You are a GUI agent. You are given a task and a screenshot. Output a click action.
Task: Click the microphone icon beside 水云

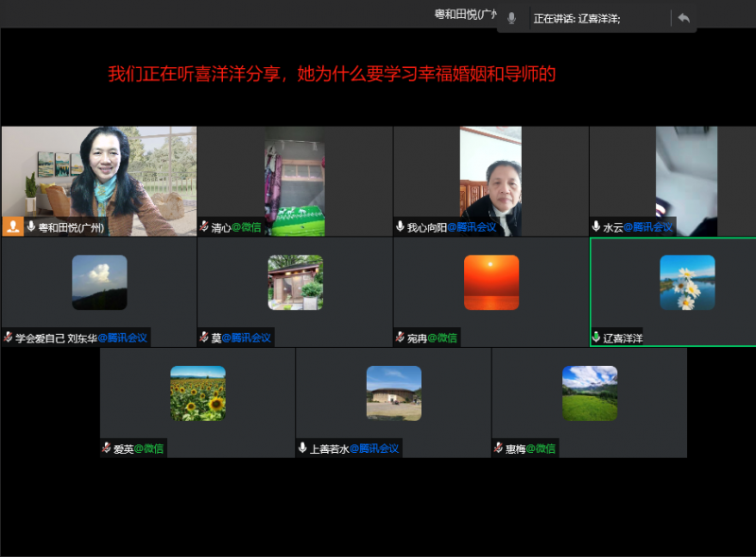coord(596,227)
